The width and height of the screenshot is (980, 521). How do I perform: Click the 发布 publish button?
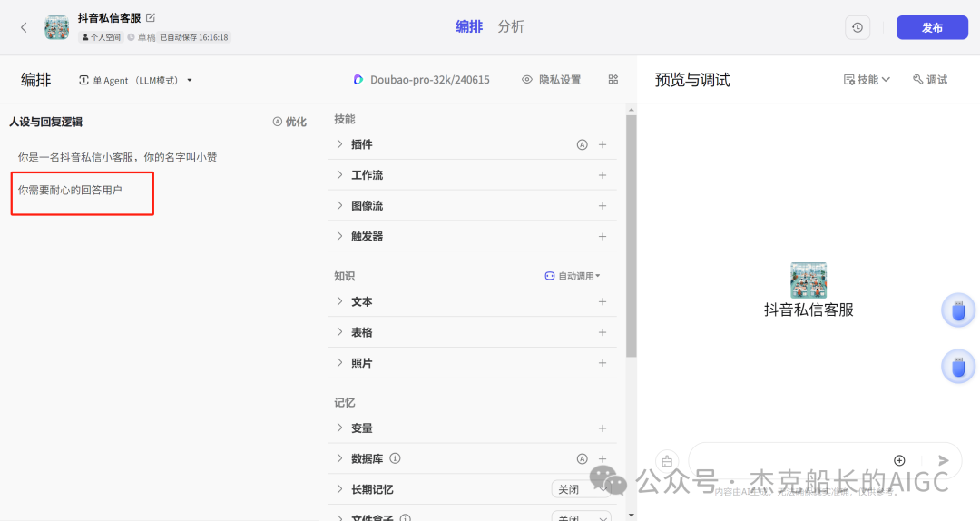(932, 27)
